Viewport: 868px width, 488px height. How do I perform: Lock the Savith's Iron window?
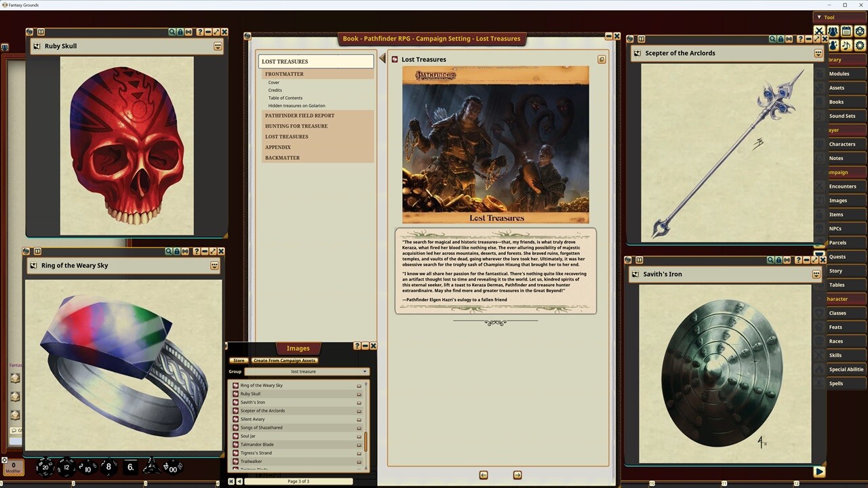click(x=778, y=259)
